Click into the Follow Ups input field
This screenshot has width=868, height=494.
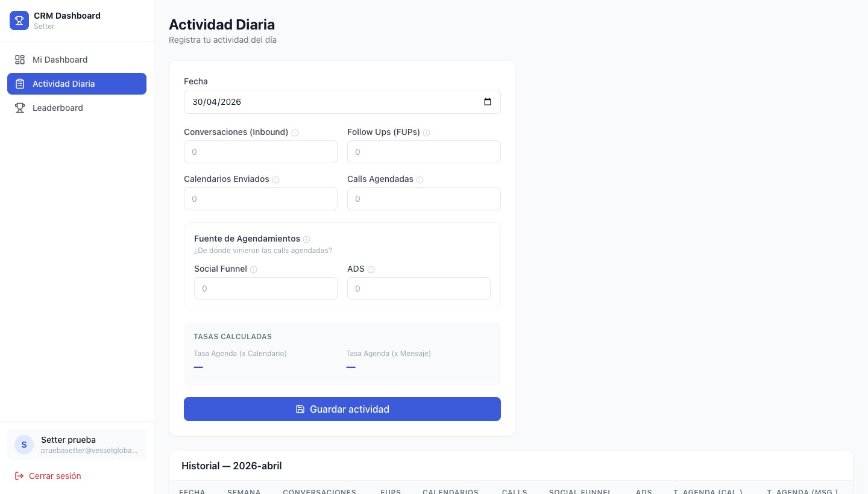pyautogui.click(x=424, y=152)
